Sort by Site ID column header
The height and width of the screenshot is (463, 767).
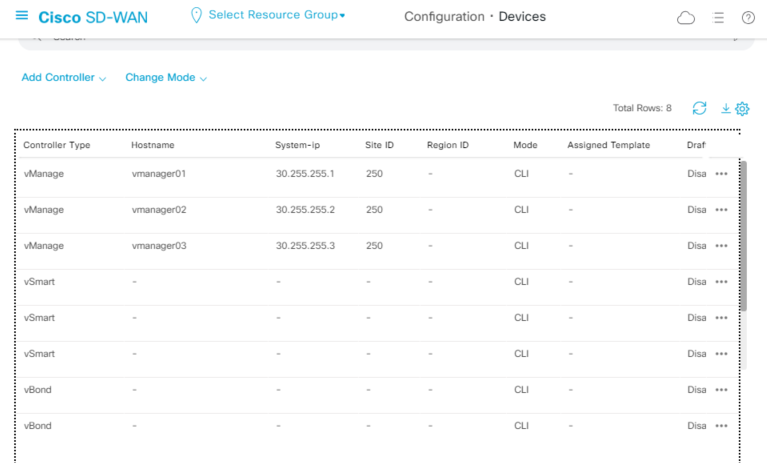(x=379, y=145)
